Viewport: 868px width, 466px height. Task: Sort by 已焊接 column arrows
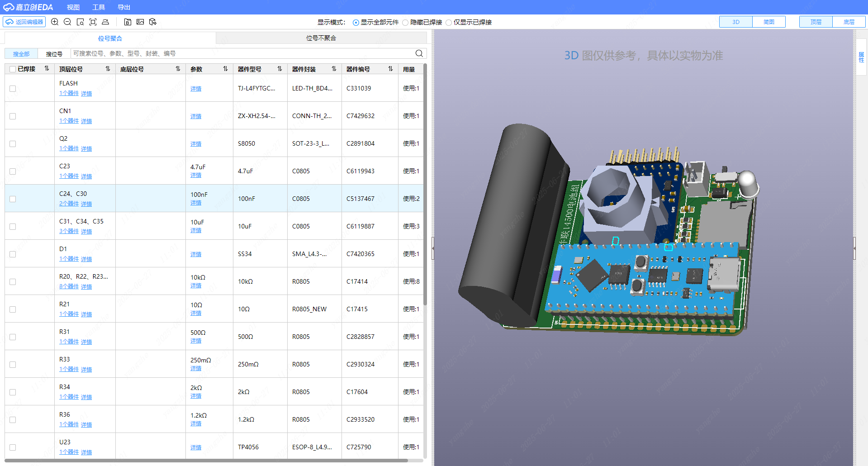47,69
